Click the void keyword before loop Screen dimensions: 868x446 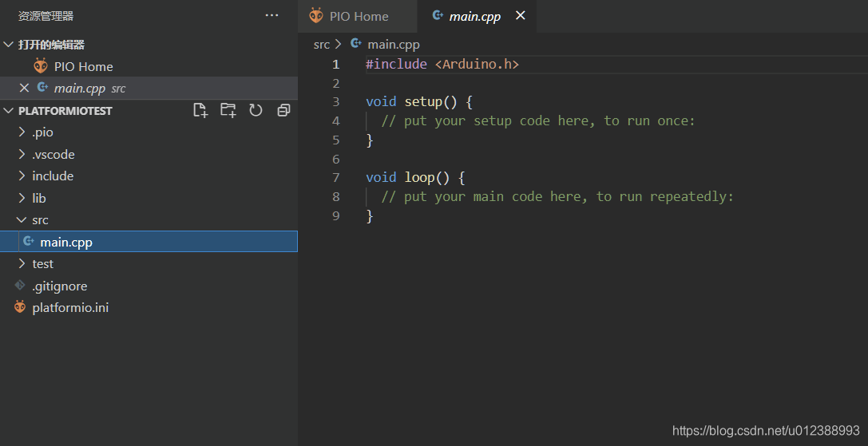[x=381, y=178]
